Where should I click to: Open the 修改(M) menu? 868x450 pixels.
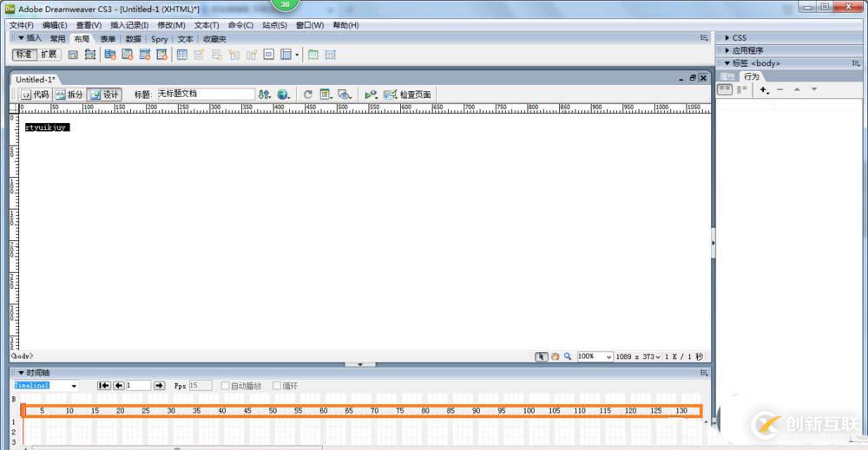[171, 25]
